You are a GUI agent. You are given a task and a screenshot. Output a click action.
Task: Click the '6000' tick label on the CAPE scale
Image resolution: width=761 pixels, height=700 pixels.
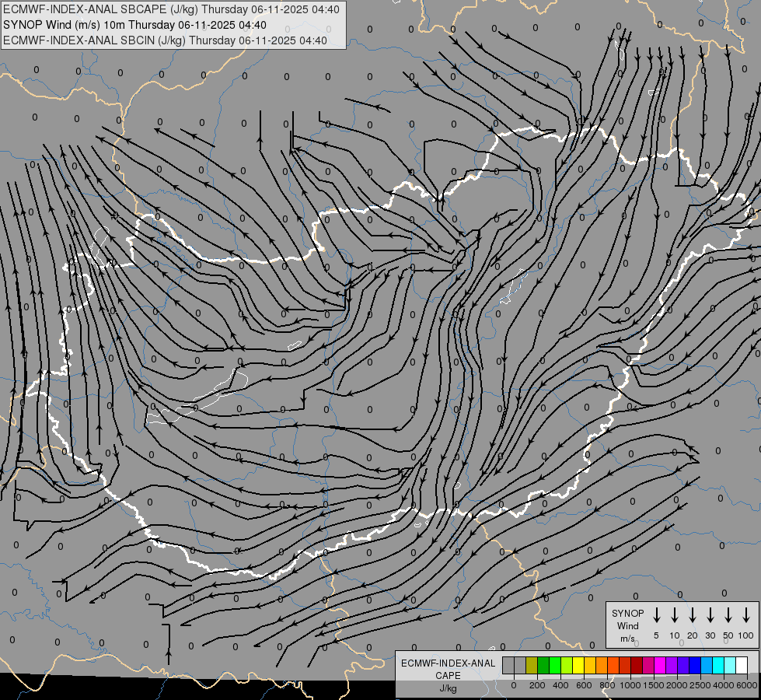coord(747,685)
